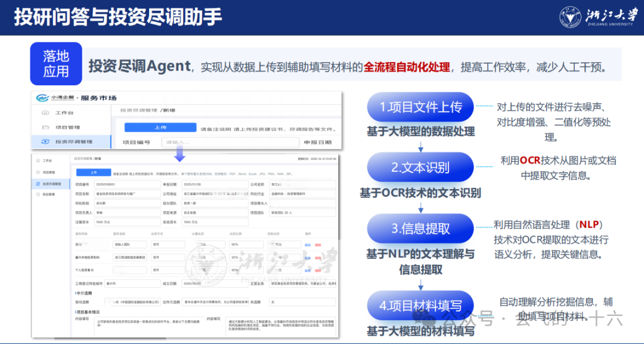The image size is (644, 344).
Task: Click the empty 项目牵头人 field
Action: pos(303,203)
